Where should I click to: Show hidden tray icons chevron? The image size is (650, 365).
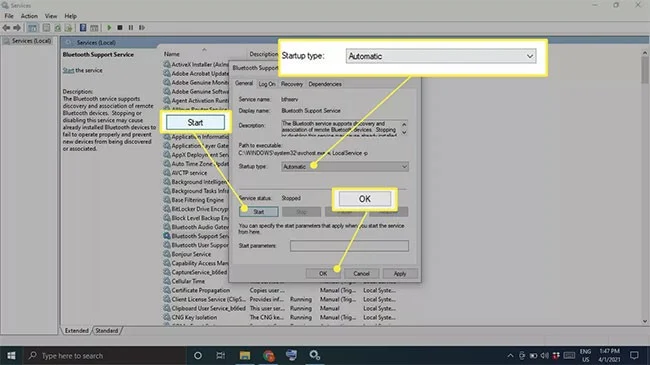click(510, 355)
